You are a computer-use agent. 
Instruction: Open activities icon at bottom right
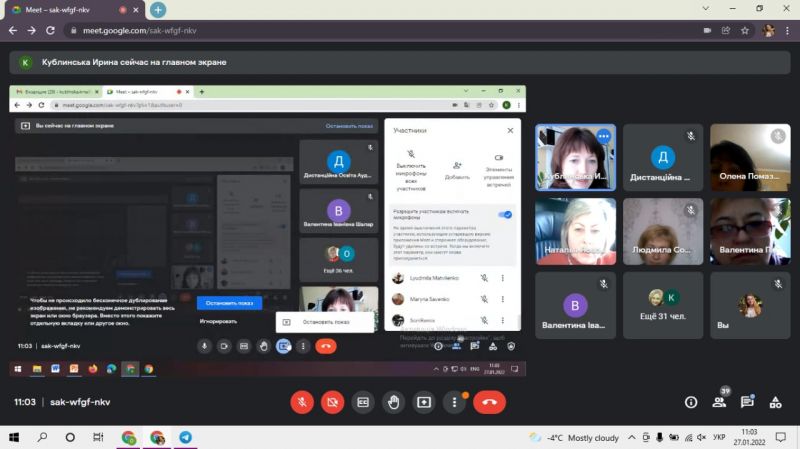tap(776, 402)
